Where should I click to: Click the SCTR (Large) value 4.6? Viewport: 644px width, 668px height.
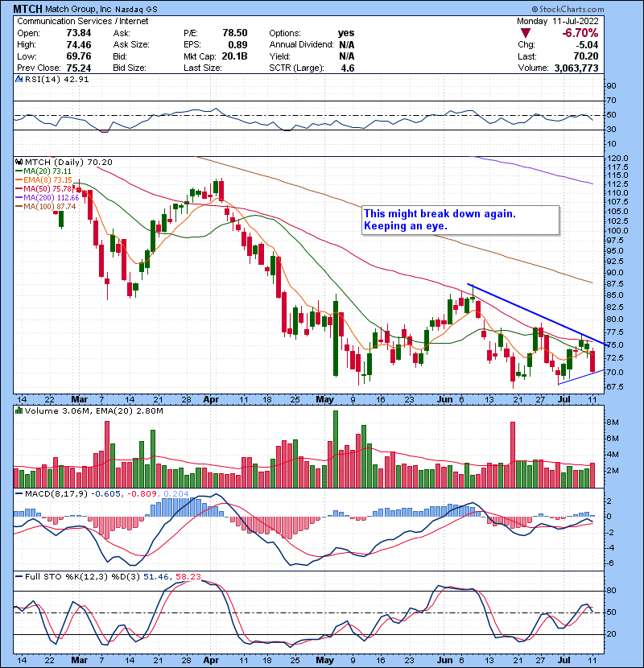coord(348,68)
